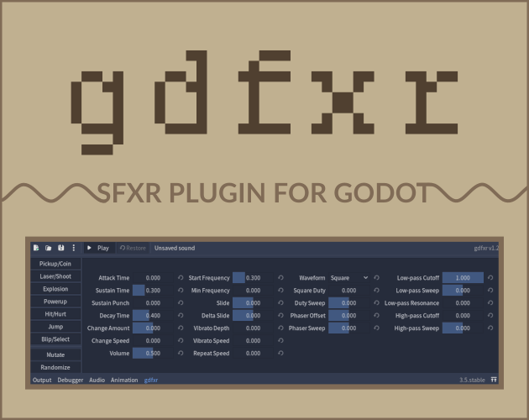Generate a Blip/Select sound
This screenshot has height=420, width=529.
click(55, 339)
